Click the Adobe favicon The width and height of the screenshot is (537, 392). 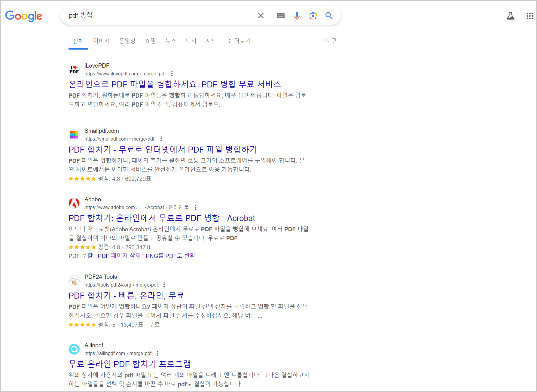[x=74, y=203]
